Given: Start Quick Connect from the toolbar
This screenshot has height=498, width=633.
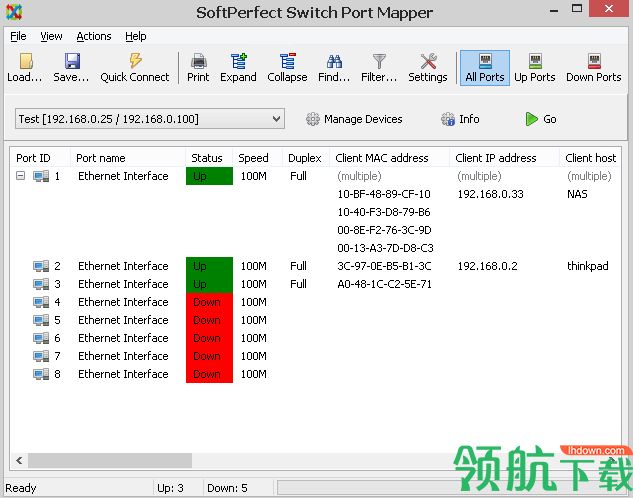Looking at the screenshot, I should [x=135, y=67].
